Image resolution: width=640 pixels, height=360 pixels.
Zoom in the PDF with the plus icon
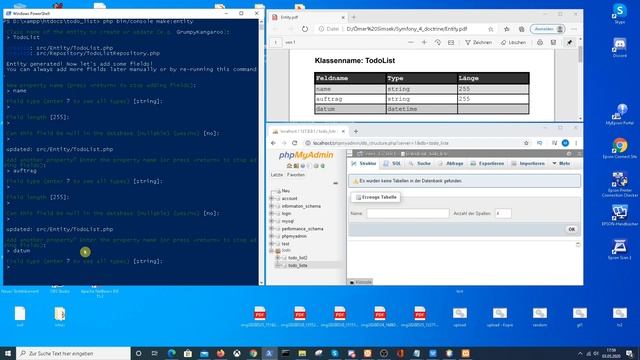click(424, 42)
